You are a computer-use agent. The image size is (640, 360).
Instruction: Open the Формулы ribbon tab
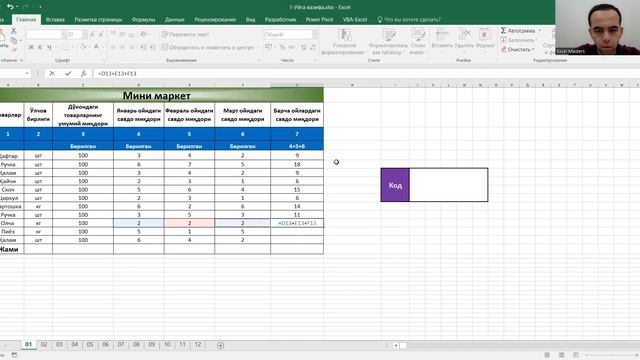[x=143, y=19]
